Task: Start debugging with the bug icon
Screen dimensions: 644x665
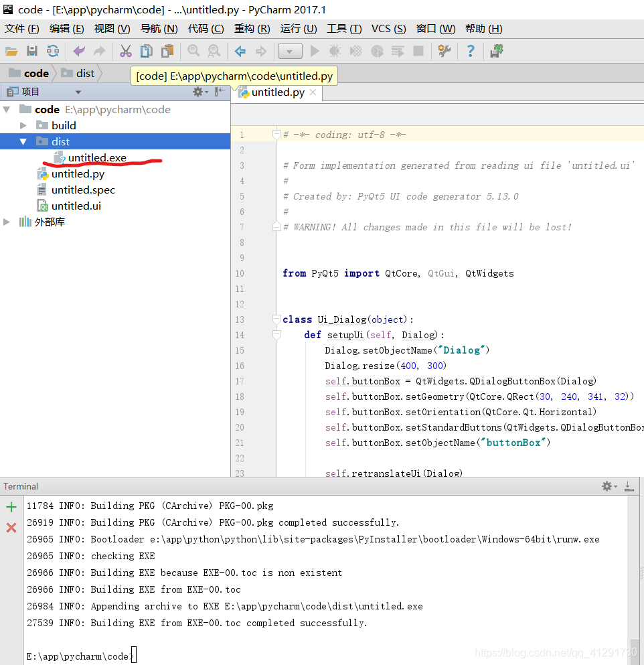Action: 333,51
